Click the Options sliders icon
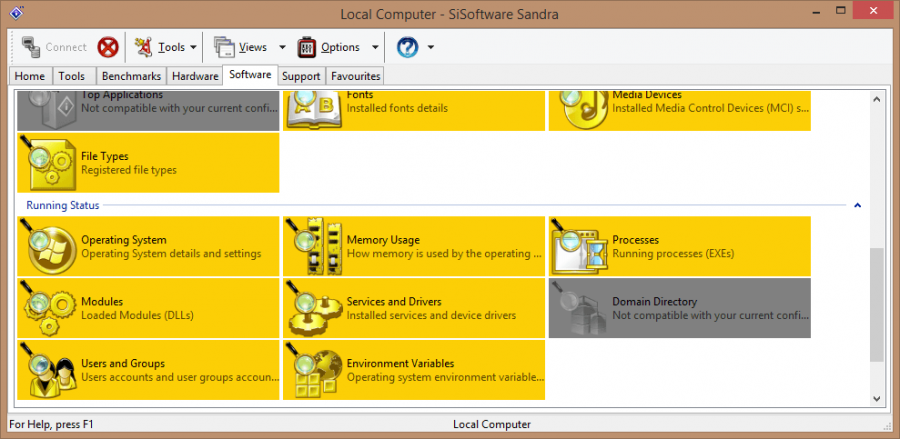This screenshot has width=900, height=439. click(x=307, y=47)
